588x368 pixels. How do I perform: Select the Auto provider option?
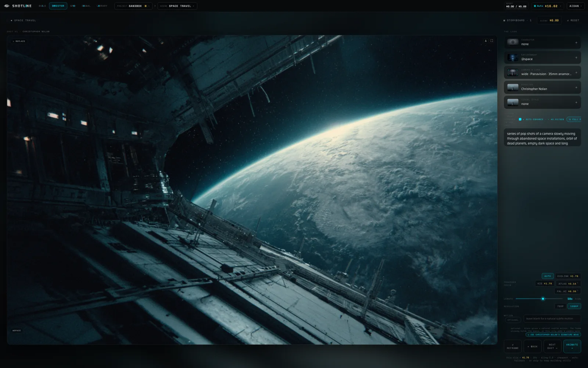[548, 276]
